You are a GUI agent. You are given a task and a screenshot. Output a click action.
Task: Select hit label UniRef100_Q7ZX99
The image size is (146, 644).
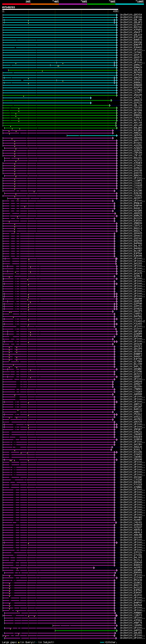point(131,578)
